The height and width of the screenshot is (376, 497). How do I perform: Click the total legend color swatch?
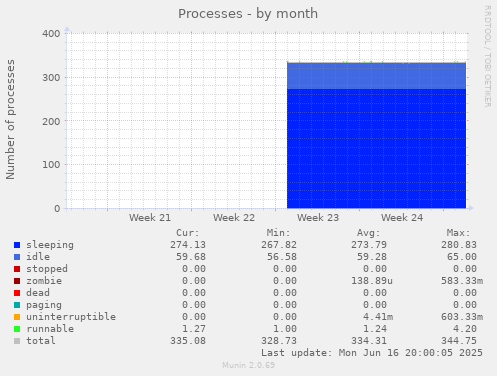(x=17, y=341)
